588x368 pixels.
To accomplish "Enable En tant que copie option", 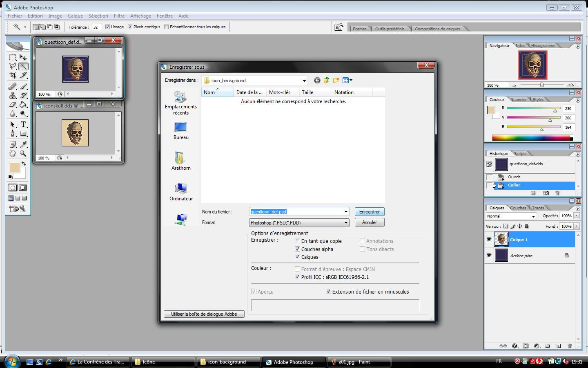I will (x=297, y=241).
